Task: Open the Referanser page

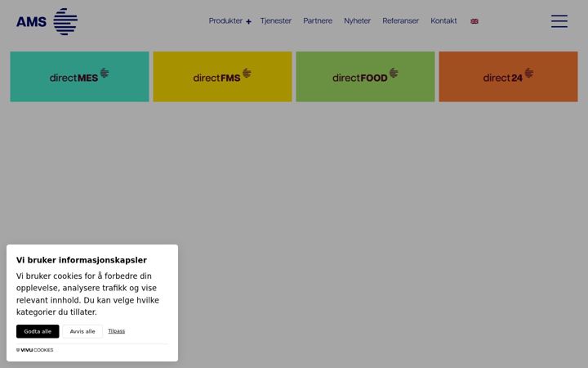Action: coord(400,21)
